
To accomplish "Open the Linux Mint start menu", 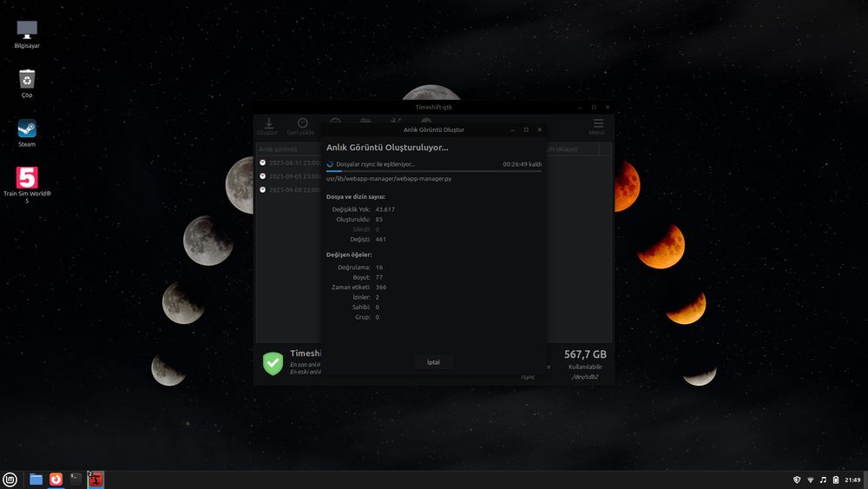I will pyautogui.click(x=10, y=479).
